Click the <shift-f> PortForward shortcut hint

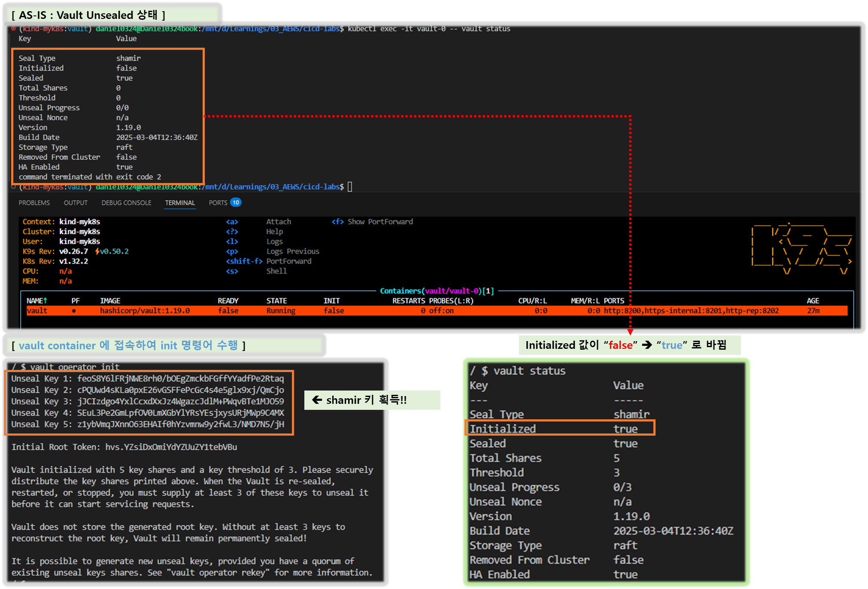[x=269, y=261]
